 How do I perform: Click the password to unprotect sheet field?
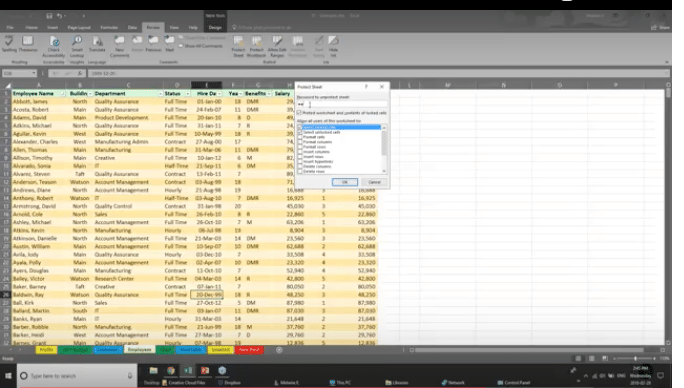[x=342, y=104]
